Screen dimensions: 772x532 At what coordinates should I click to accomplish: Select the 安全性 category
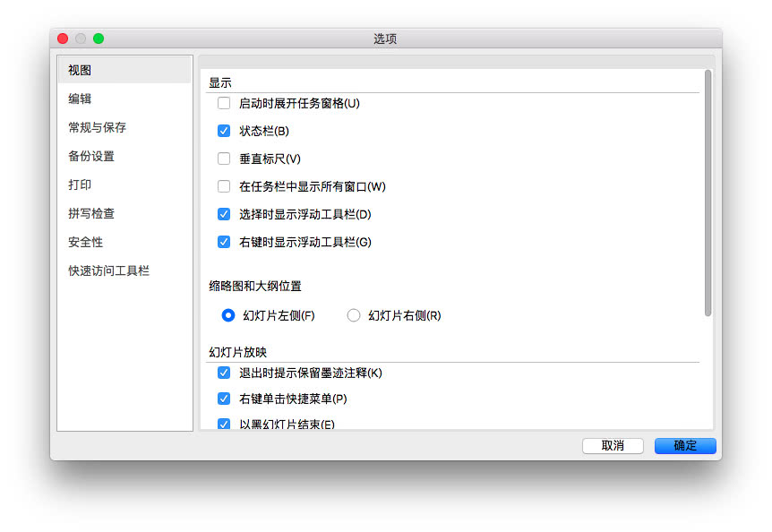(x=124, y=242)
